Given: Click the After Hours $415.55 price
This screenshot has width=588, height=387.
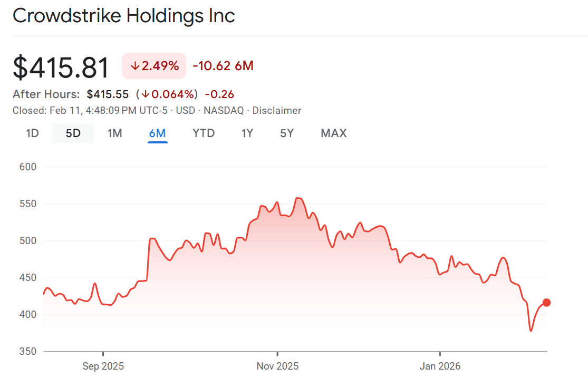Looking at the screenshot, I should (108, 94).
